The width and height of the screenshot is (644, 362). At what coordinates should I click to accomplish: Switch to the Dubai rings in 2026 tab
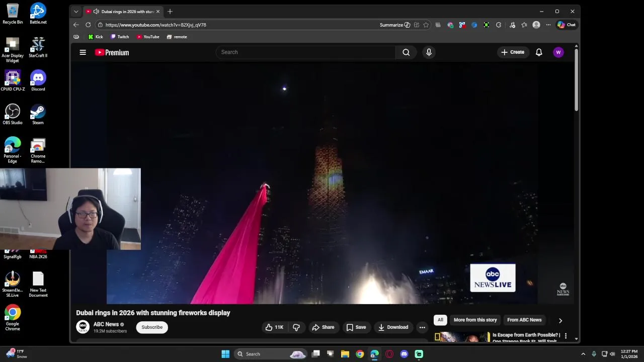[x=123, y=12]
